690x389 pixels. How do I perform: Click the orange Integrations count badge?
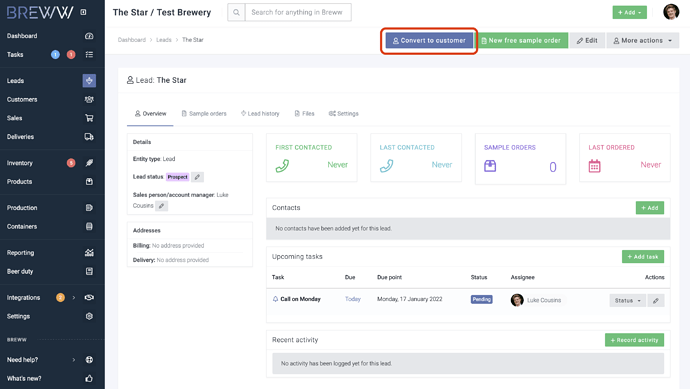point(60,297)
